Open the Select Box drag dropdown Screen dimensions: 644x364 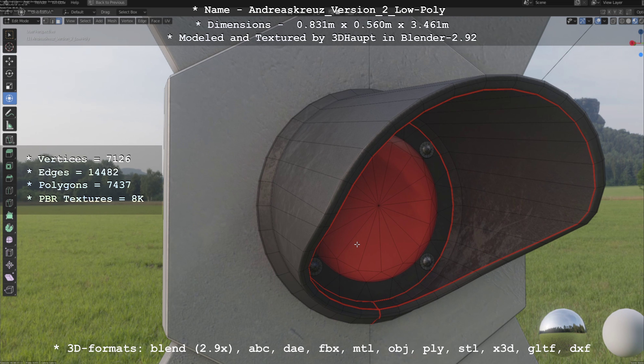pos(132,12)
